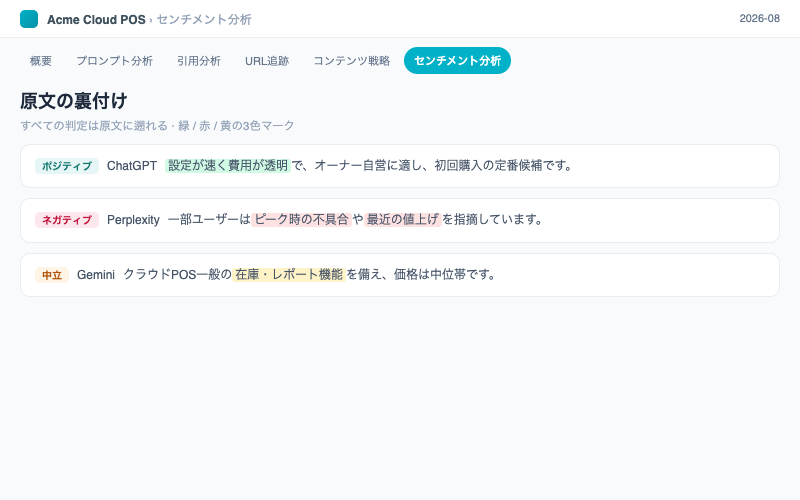Image resolution: width=800 pixels, height=500 pixels.
Task: Click the 中立 sentiment badge
Action: (x=52, y=275)
